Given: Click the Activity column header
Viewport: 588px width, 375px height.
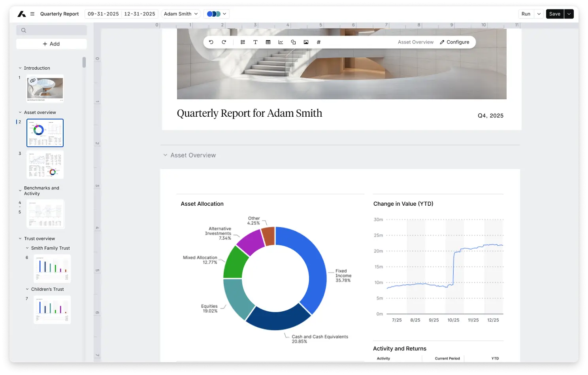Looking at the screenshot, I should click(x=383, y=358).
